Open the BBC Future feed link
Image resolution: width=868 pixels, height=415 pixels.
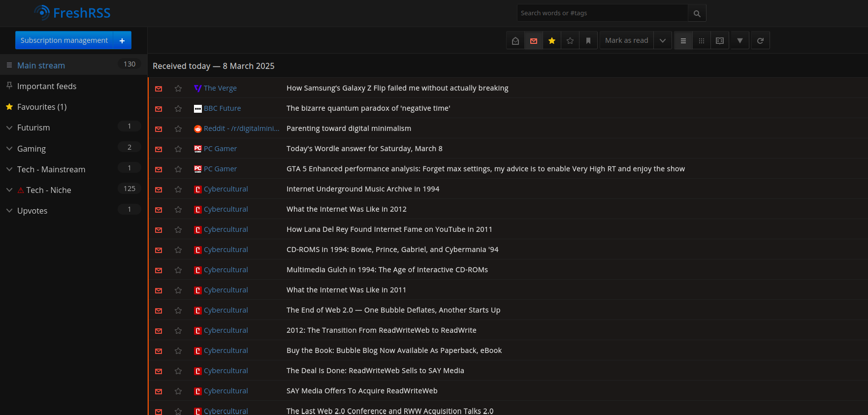pos(217,108)
